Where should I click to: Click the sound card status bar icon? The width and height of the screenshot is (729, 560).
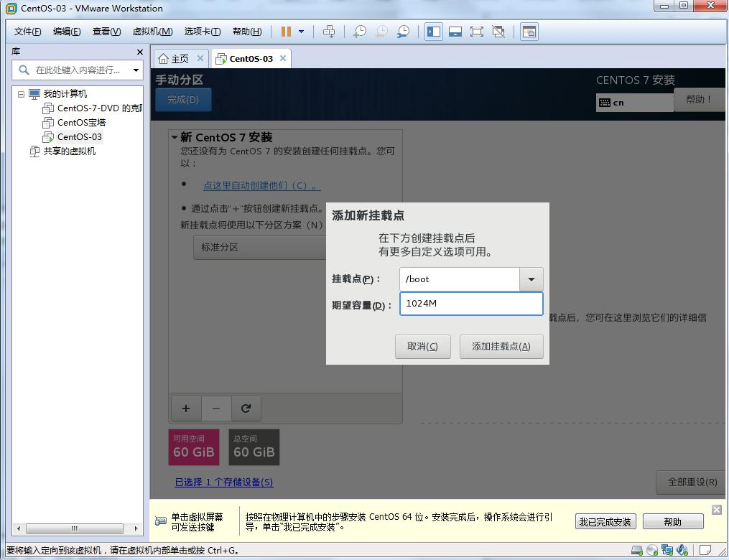click(x=682, y=551)
